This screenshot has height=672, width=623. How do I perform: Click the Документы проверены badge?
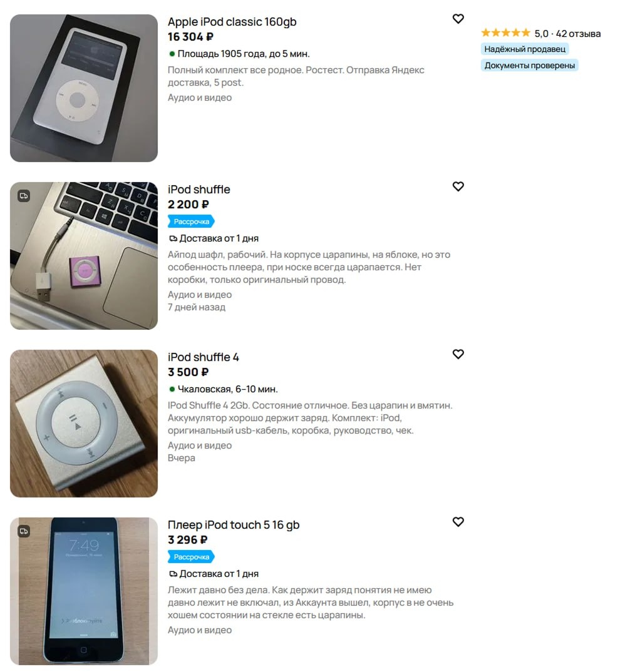click(x=530, y=65)
